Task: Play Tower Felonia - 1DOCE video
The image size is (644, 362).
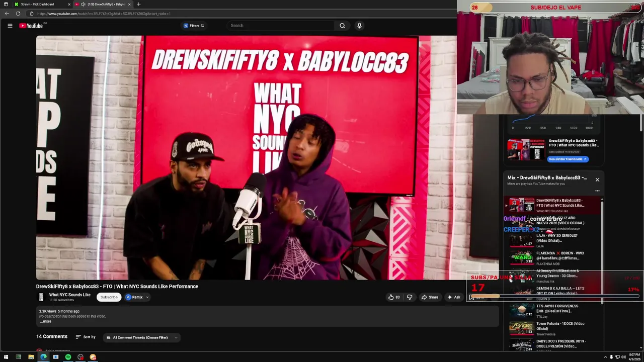Action: click(552, 328)
